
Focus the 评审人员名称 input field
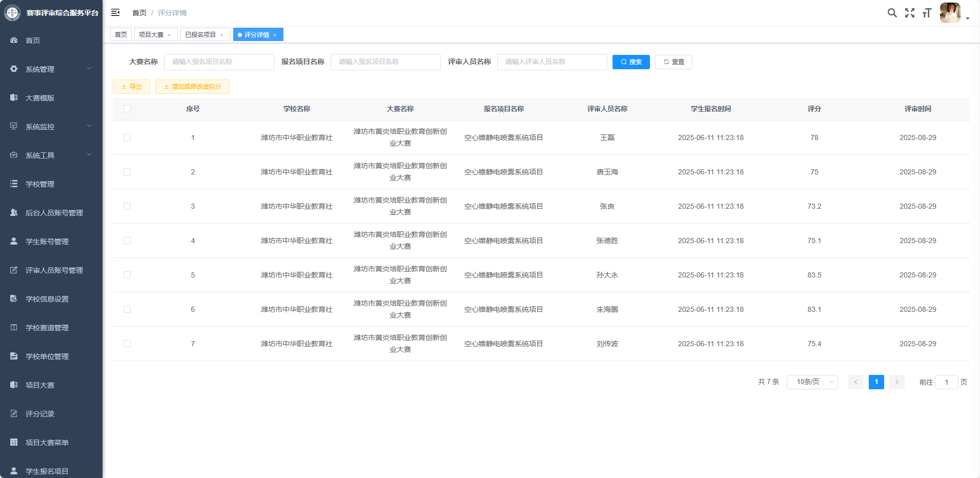point(552,62)
